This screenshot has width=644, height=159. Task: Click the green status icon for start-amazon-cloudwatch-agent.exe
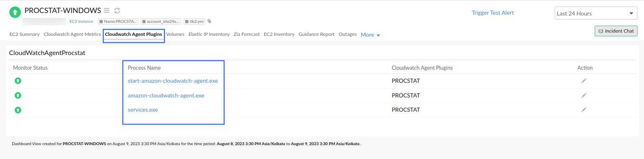[x=18, y=81]
